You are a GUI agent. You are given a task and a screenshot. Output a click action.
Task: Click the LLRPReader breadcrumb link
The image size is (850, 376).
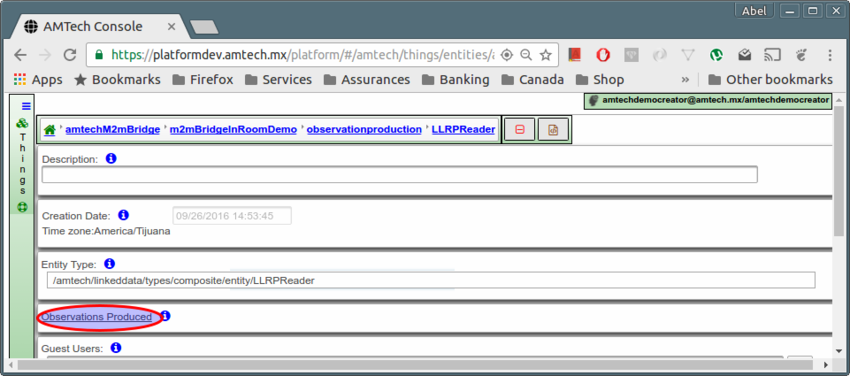463,129
